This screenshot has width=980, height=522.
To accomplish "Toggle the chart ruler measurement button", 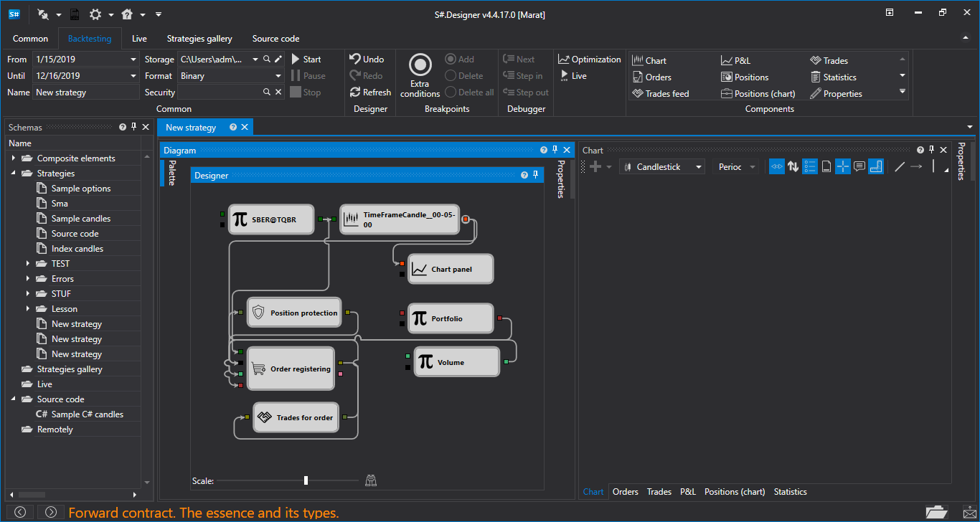I will pyautogui.click(x=876, y=166).
